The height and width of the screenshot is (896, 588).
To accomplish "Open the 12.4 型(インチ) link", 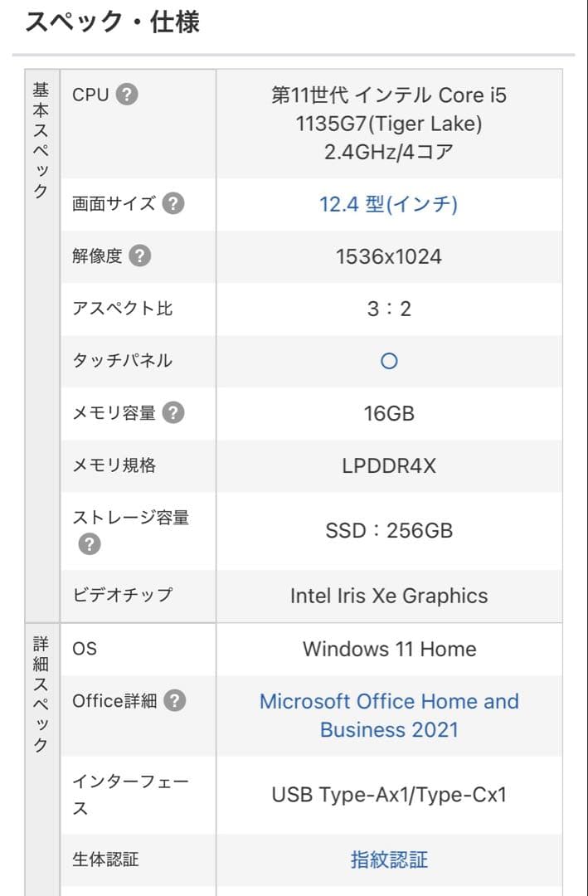I will click(x=390, y=202).
